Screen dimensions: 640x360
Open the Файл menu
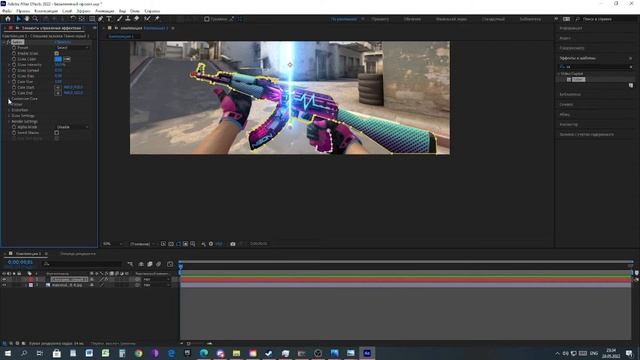tap(7, 11)
